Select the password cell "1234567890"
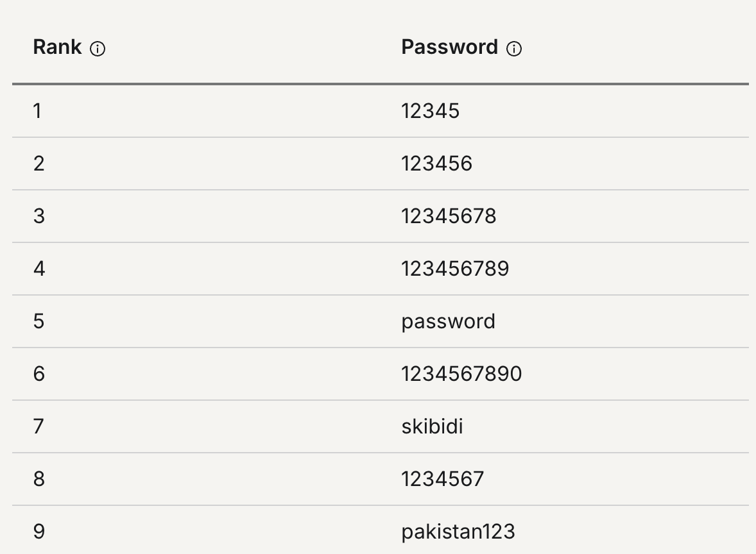Image resolution: width=756 pixels, height=554 pixels. click(461, 374)
